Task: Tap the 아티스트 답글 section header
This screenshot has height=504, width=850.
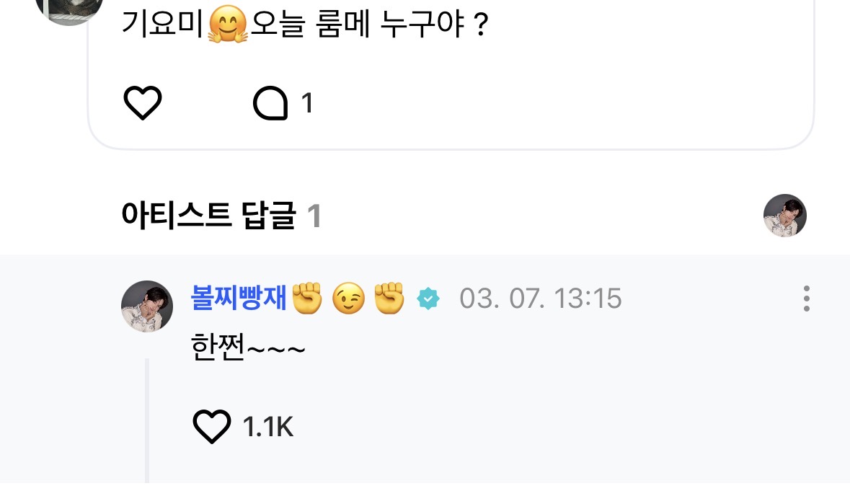Action: (209, 216)
